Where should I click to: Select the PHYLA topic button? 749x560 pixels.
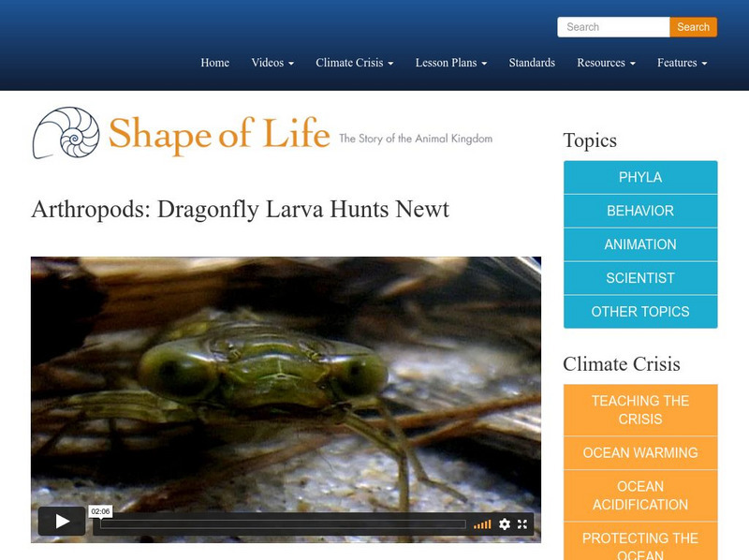(x=640, y=177)
